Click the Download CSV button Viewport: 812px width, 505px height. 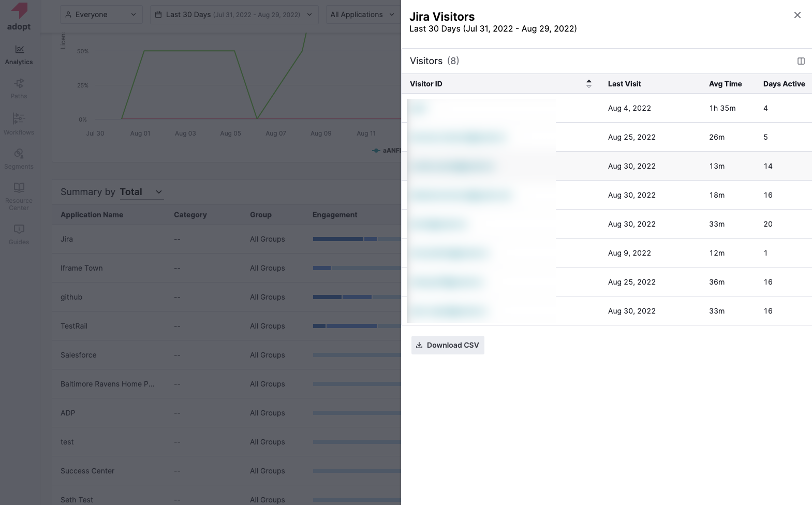pyautogui.click(x=448, y=345)
